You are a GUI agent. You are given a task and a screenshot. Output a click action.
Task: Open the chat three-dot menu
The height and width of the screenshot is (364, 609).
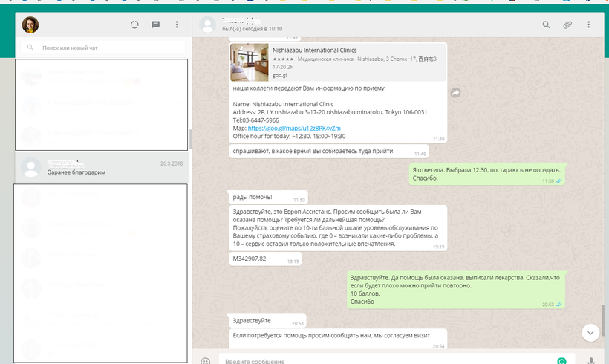click(588, 25)
